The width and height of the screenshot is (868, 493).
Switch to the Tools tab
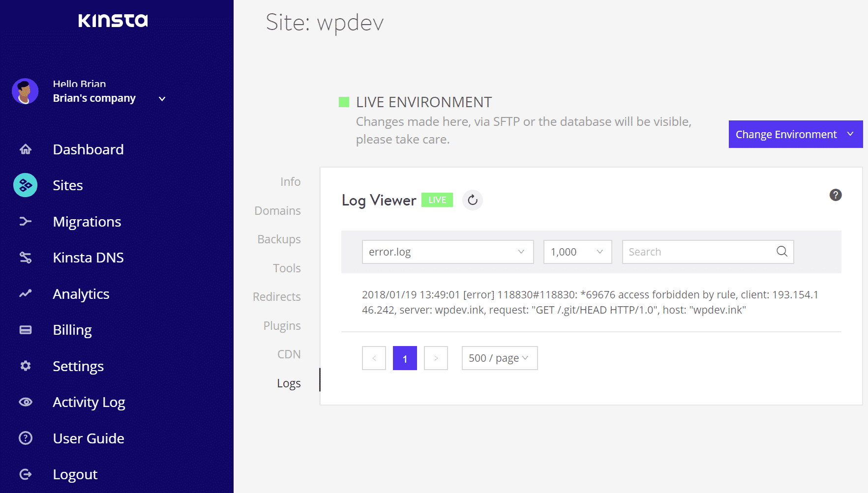(x=287, y=268)
